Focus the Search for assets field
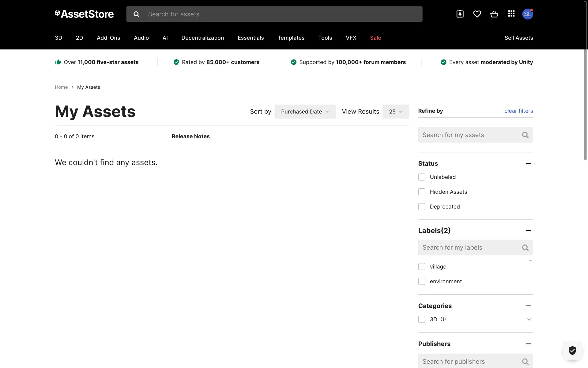Screen dimensions: 588x368 pos(282,14)
